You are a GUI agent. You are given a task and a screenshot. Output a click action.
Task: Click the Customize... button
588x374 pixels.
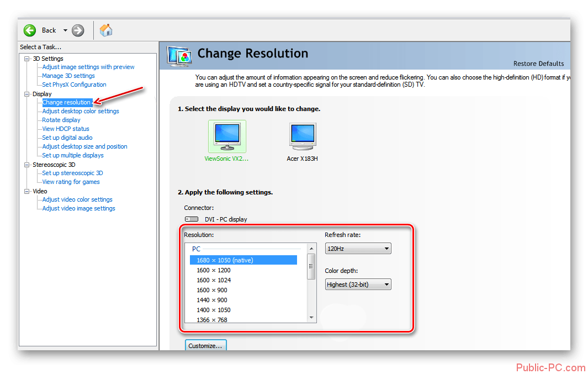(x=205, y=346)
